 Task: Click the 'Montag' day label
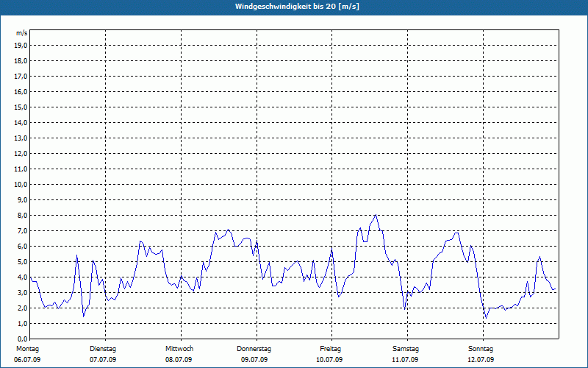pos(27,349)
